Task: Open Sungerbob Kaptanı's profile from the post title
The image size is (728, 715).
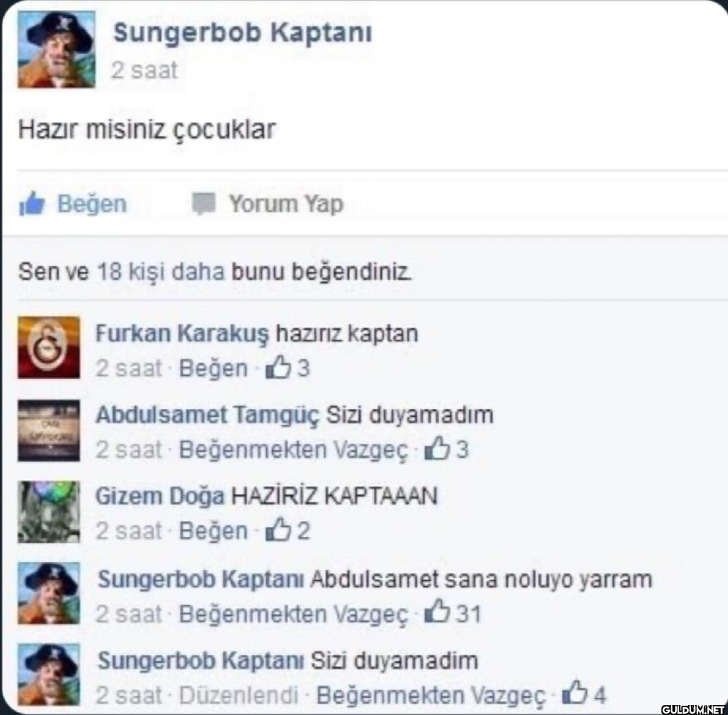Action: point(242,33)
